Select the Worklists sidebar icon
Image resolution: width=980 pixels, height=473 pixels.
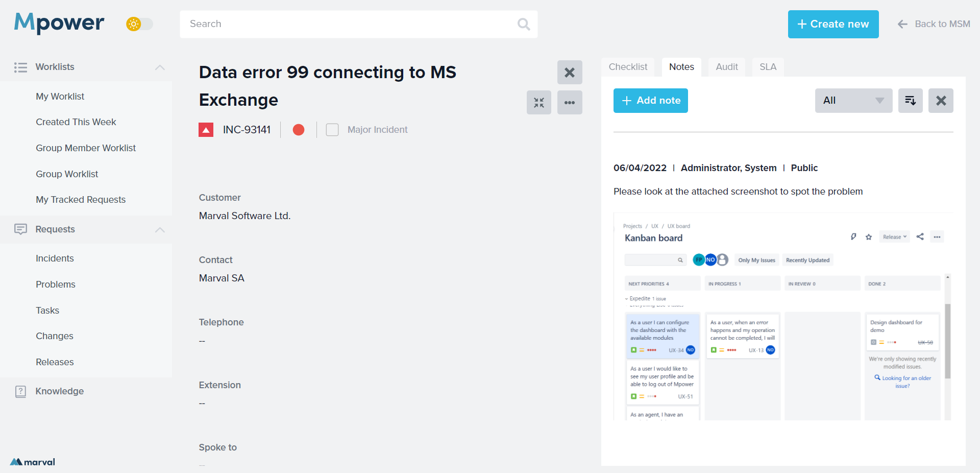tap(20, 67)
